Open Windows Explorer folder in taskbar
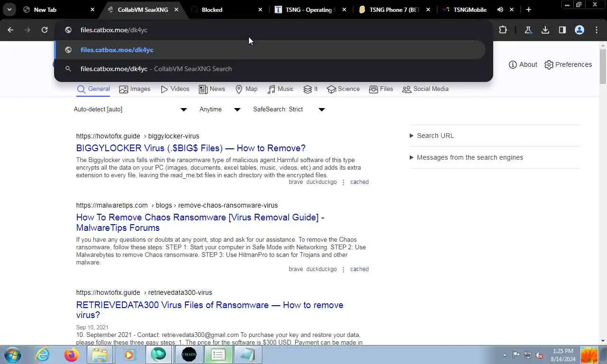The height and width of the screenshot is (364, 607). pos(100,355)
